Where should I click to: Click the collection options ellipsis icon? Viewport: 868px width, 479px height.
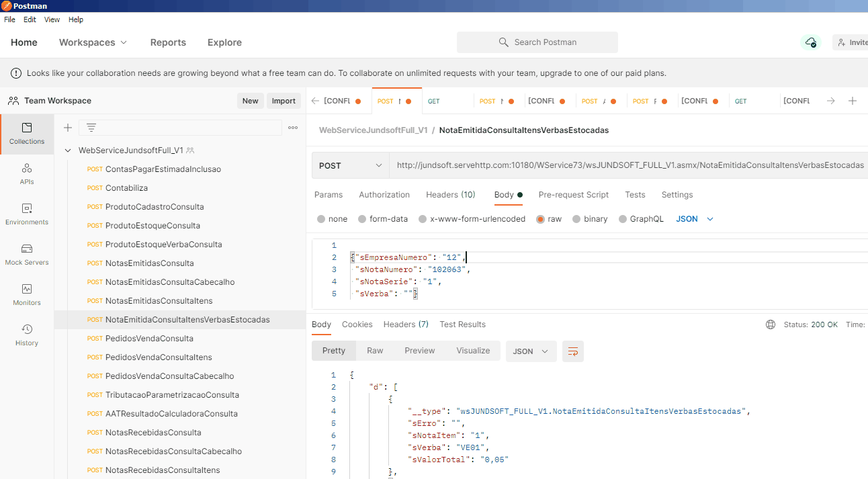click(x=293, y=128)
